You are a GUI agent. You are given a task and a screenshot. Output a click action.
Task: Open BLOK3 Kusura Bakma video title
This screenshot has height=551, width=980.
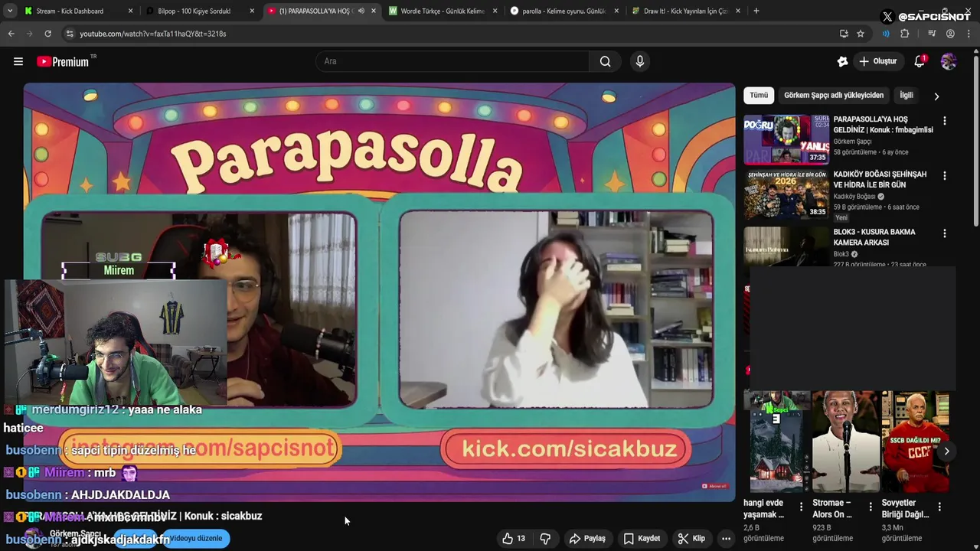874,237
